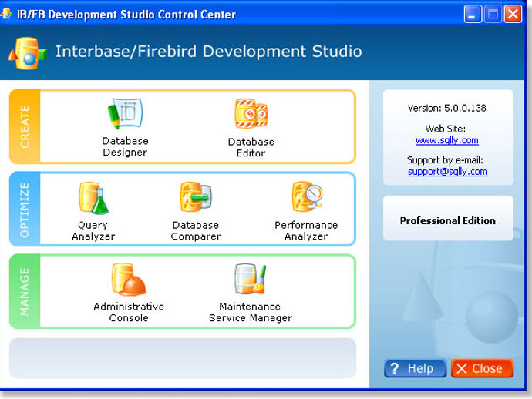Click the Support by e-mail: label
The height and width of the screenshot is (399, 532).
pyautogui.click(x=445, y=160)
